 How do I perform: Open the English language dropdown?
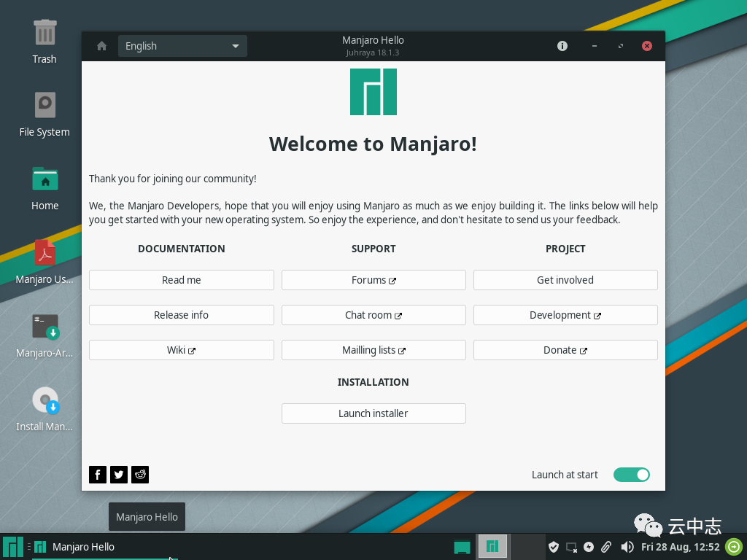point(182,46)
